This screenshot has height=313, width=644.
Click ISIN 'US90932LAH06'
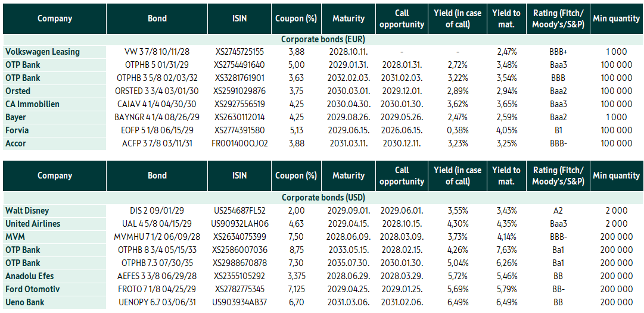pos(239,224)
